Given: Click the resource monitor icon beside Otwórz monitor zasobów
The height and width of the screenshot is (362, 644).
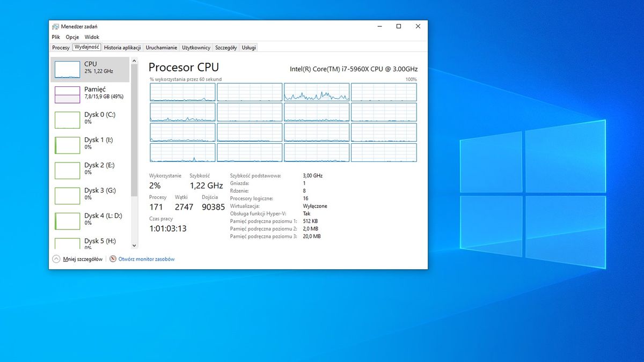Looking at the screenshot, I should 113,258.
